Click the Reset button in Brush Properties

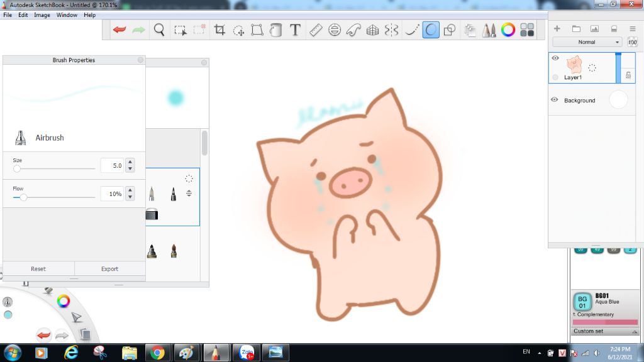coord(38,269)
